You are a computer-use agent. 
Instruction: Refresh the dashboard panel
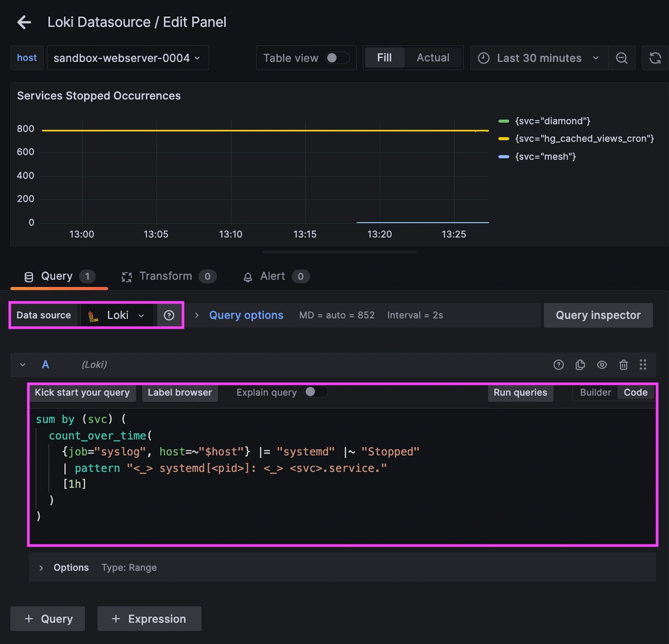point(655,58)
